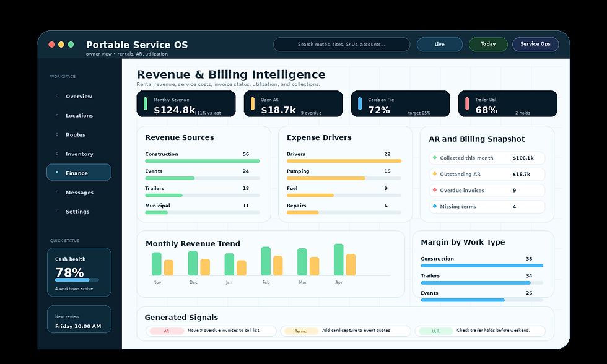This screenshot has width=607, height=364.
Task: Click the Cash health 78% card
Action: (79, 272)
